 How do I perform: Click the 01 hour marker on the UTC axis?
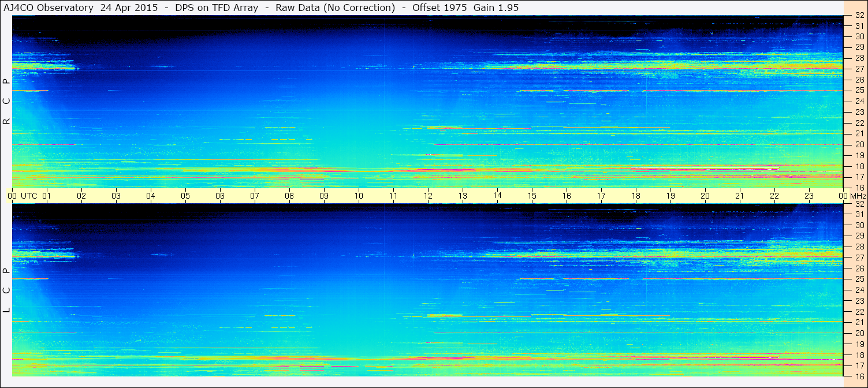pyautogui.click(x=47, y=196)
